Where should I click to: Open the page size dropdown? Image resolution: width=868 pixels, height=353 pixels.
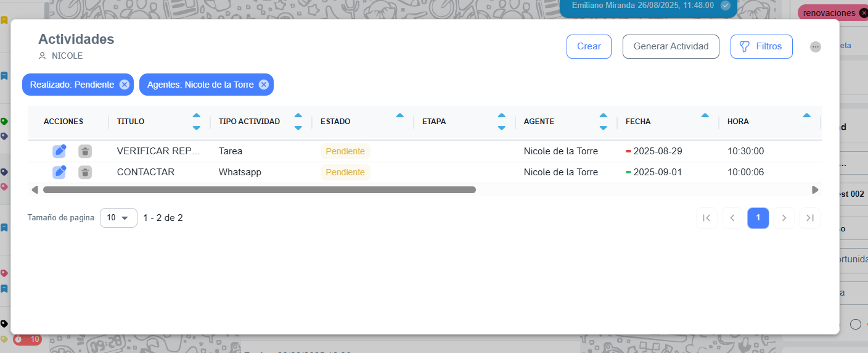[x=118, y=218]
